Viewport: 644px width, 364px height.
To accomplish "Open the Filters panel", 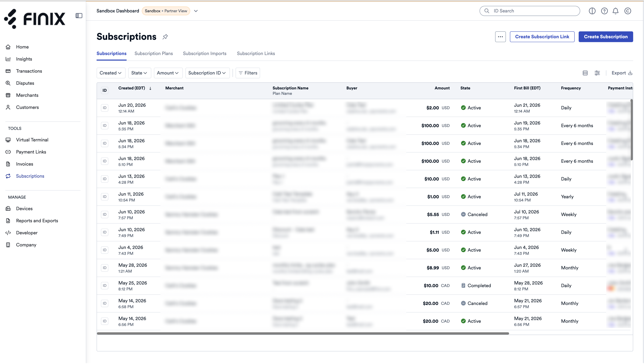I will coord(248,73).
